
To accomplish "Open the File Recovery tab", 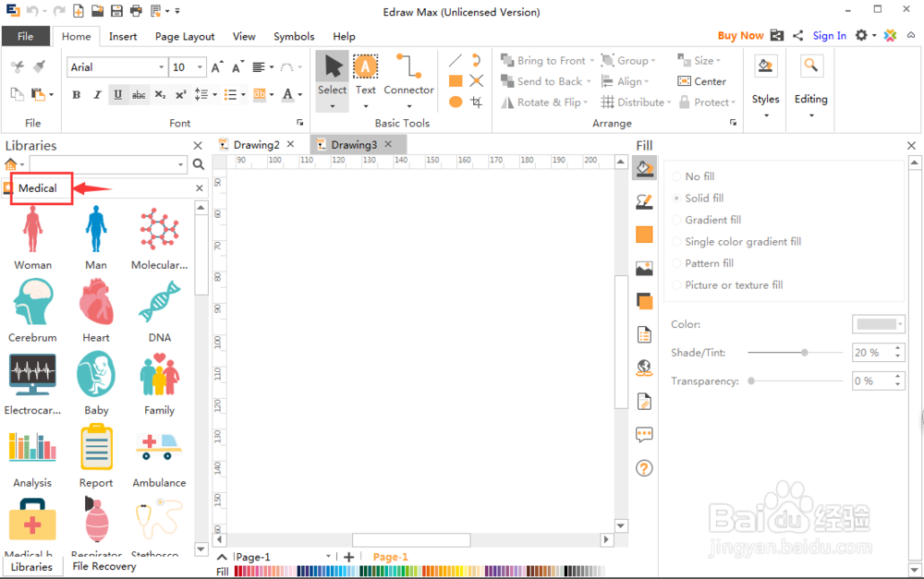I will point(104,566).
